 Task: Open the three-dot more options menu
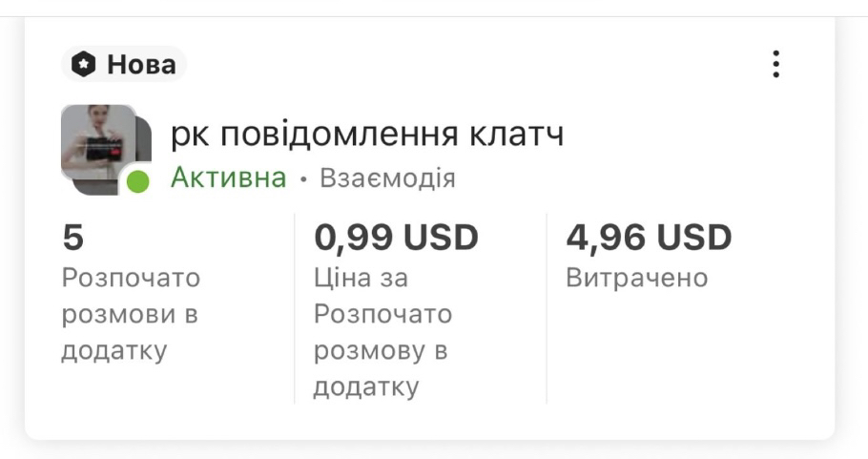(776, 64)
